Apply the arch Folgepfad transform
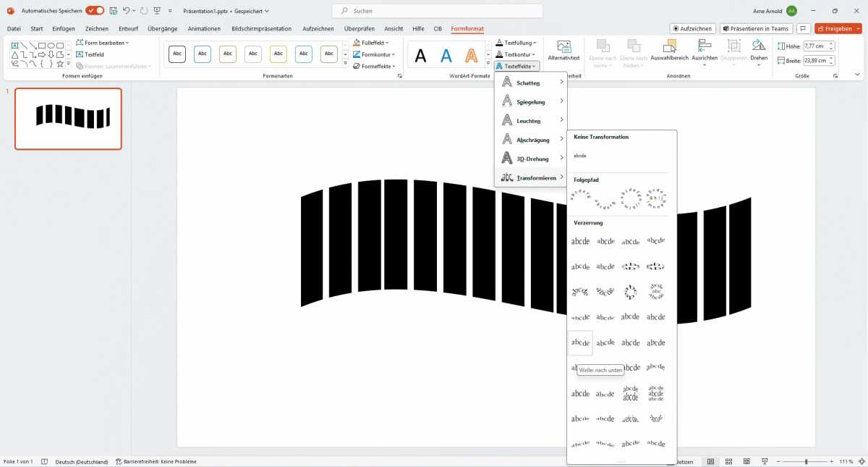 pos(580,197)
